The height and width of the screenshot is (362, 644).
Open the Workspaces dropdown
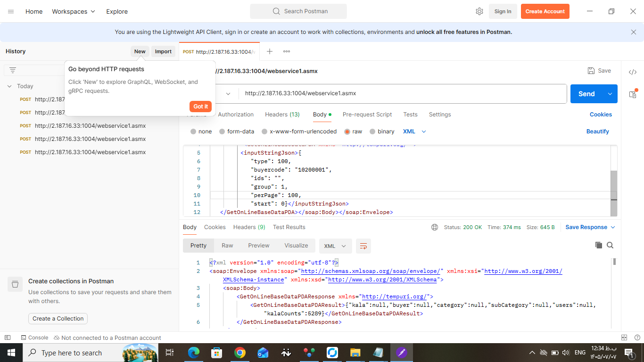pyautogui.click(x=74, y=11)
